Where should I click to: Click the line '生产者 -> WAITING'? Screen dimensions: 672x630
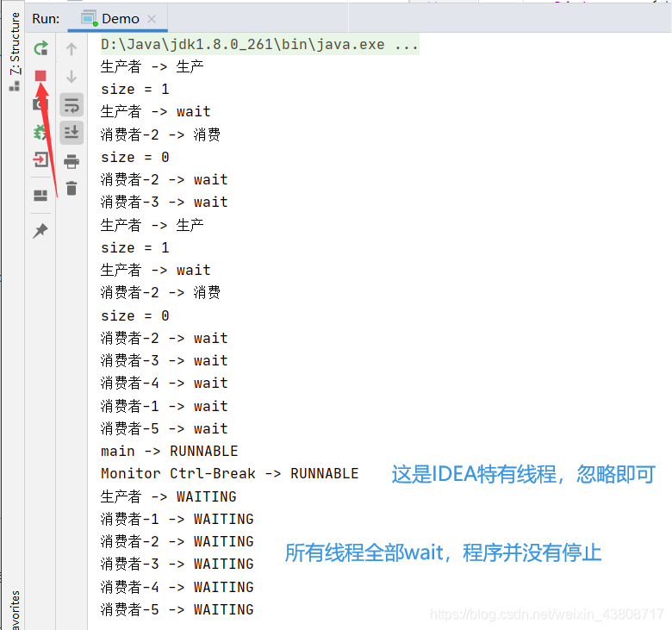pyautogui.click(x=168, y=496)
